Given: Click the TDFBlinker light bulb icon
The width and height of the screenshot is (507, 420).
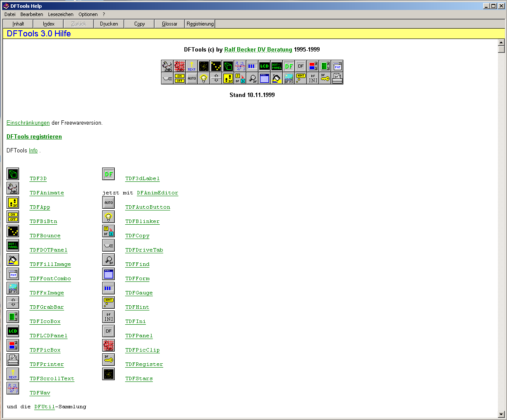Looking at the screenshot, I should point(108,217).
